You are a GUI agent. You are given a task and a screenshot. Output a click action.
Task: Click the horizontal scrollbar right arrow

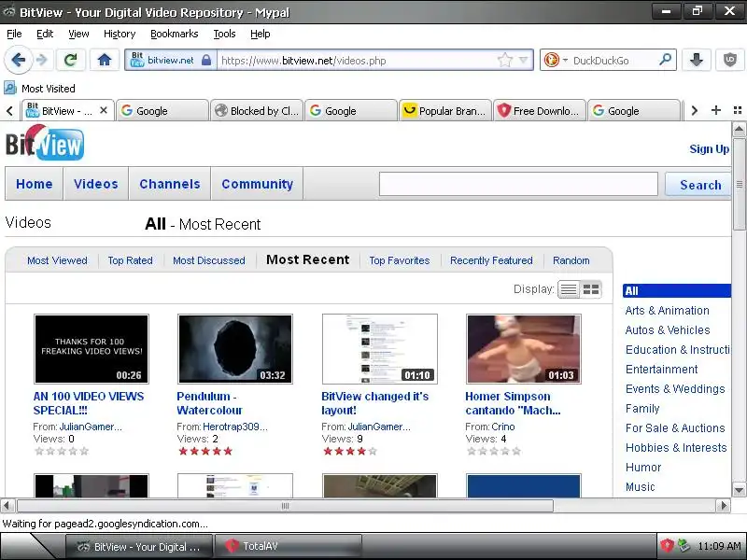click(724, 505)
